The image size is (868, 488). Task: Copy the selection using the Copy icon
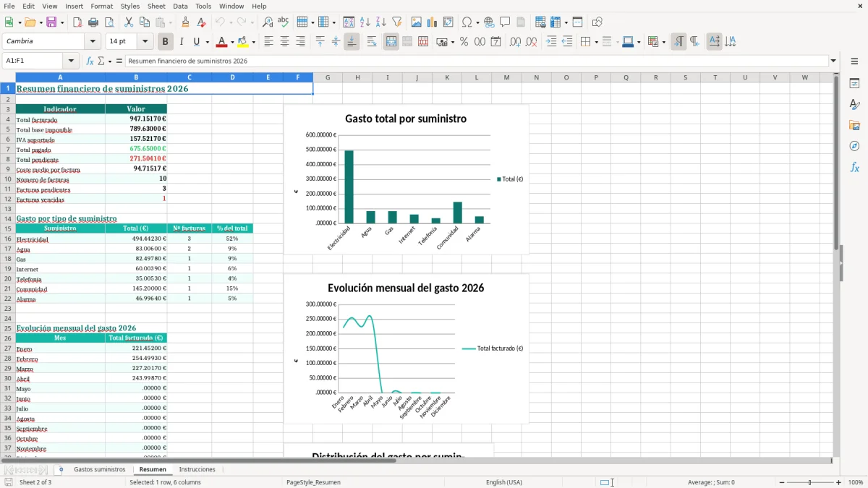coord(144,22)
